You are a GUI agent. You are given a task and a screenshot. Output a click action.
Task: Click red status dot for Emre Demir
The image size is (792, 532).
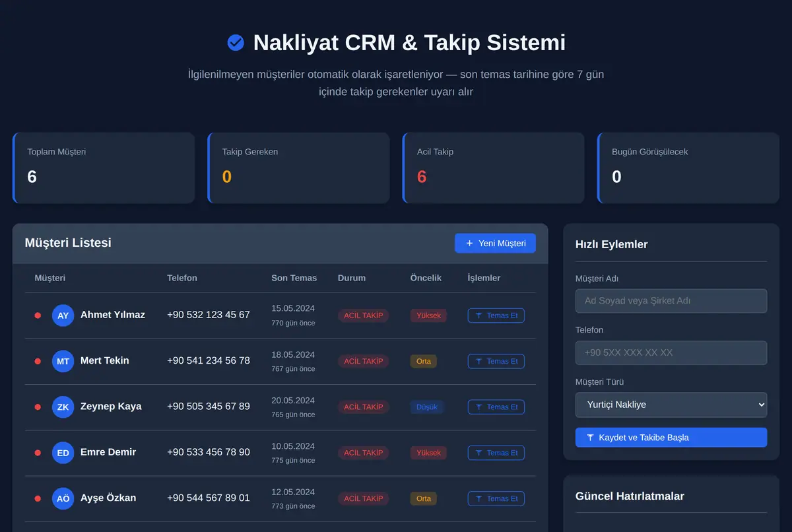coord(38,453)
